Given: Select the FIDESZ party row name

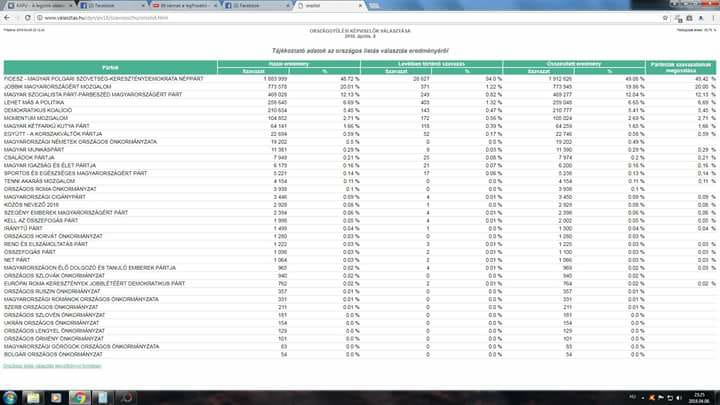Looking at the screenshot, I should 104,79.
